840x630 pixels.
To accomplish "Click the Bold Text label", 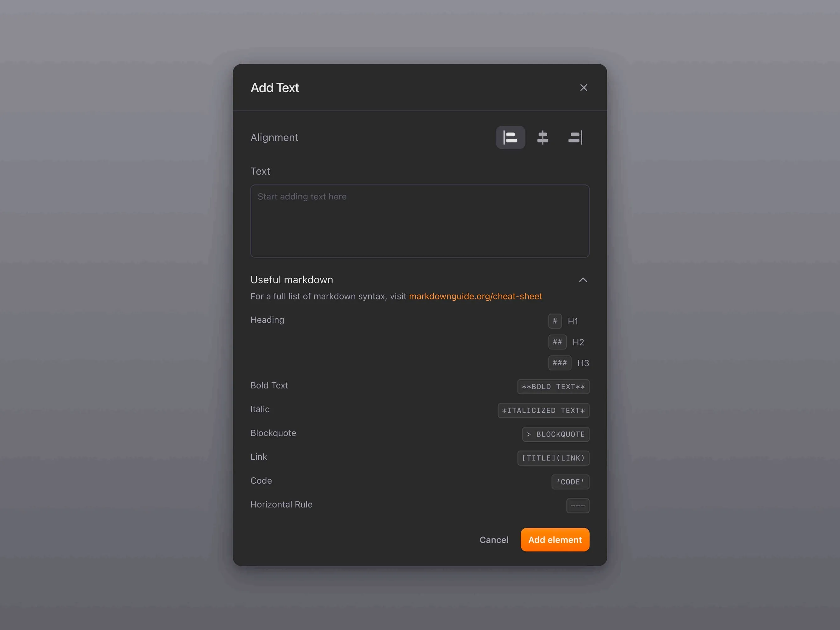I will point(269,385).
